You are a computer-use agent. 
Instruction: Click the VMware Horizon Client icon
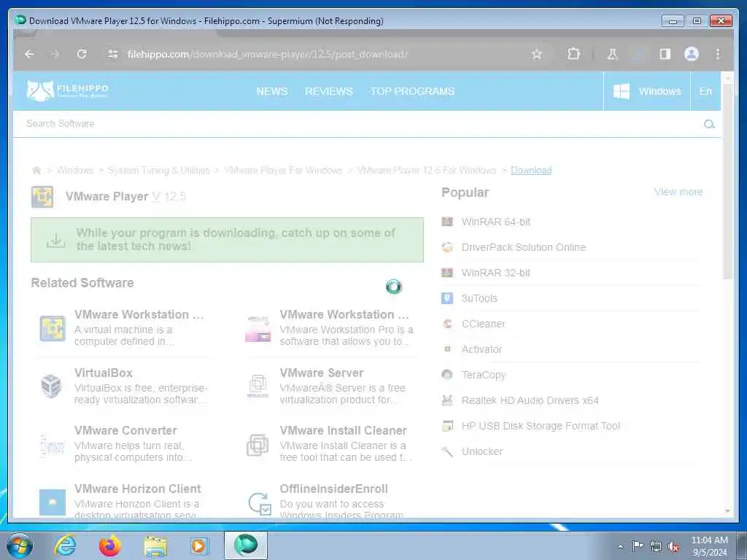point(53,502)
